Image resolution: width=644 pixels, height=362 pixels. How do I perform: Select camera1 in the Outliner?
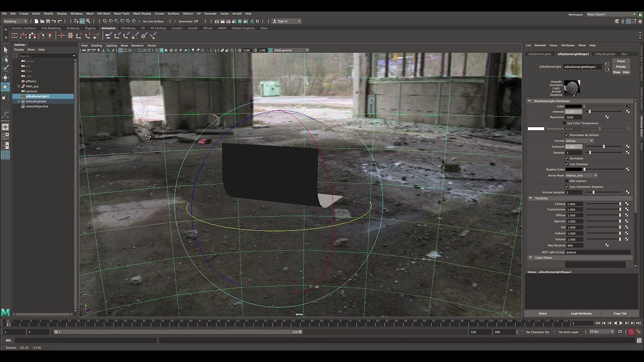click(x=31, y=91)
